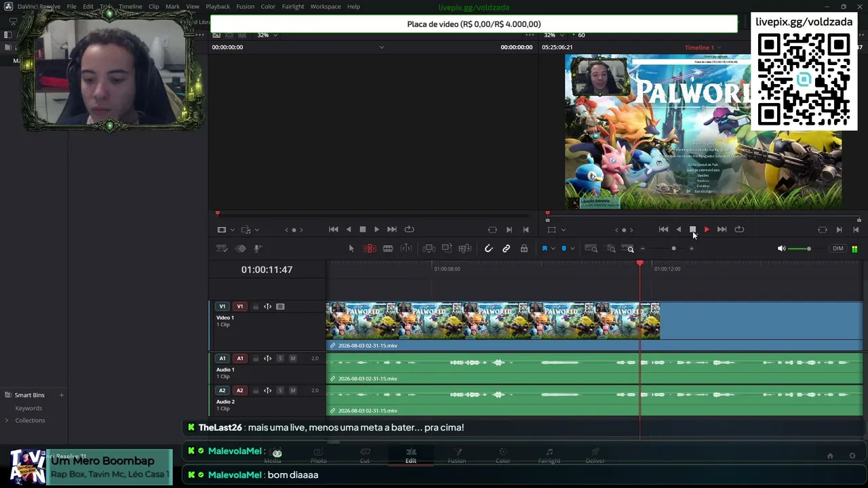The image size is (868, 488).
Task: Open the Fairlight menu
Action: [x=293, y=7]
